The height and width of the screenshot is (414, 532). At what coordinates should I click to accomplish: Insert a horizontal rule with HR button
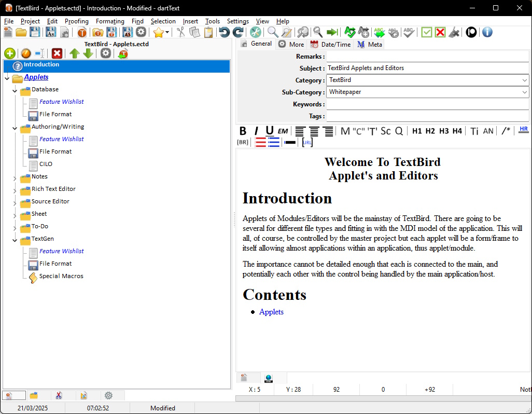pos(524,130)
